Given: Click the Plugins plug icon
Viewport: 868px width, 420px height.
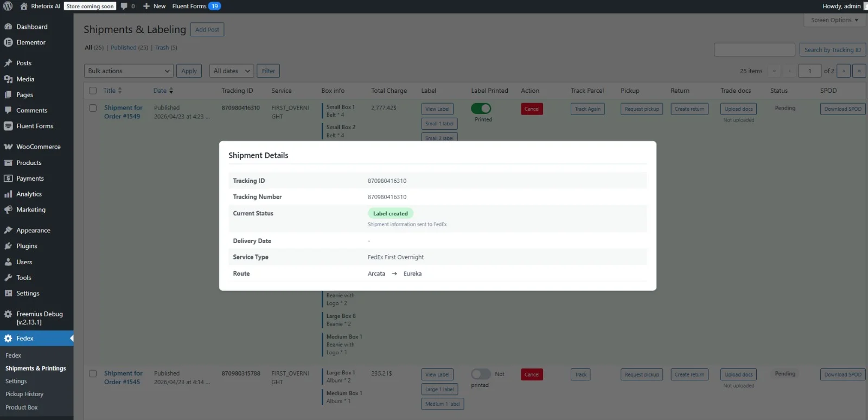Looking at the screenshot, I should [8, 246].
